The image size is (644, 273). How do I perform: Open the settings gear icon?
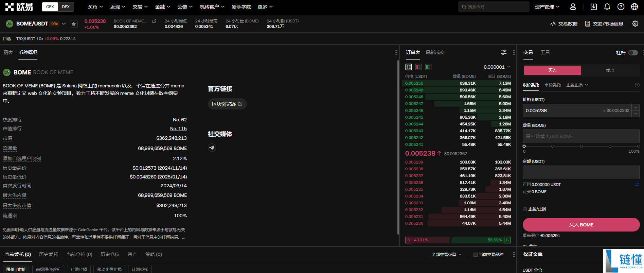(635, 24)
